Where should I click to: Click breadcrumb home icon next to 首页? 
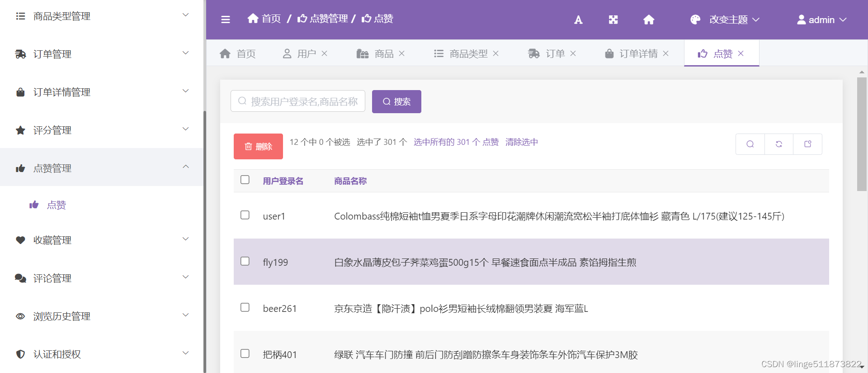pyautogui.click(x=253, y=18)
